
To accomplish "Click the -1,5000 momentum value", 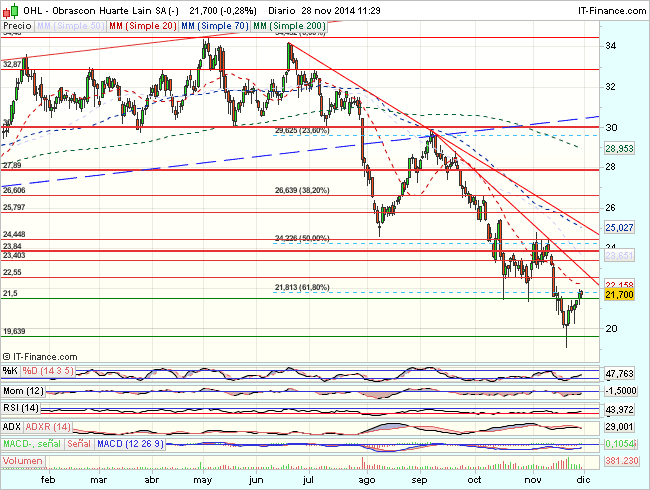I will [x=620, y=391].
